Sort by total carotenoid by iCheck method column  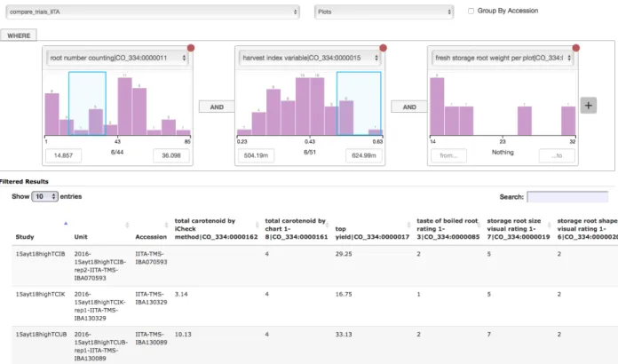257,225
